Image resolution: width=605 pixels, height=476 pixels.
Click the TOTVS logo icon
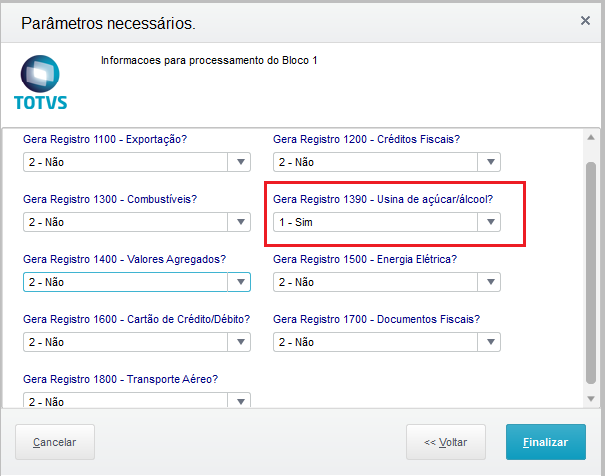click(x=40, y=74)
